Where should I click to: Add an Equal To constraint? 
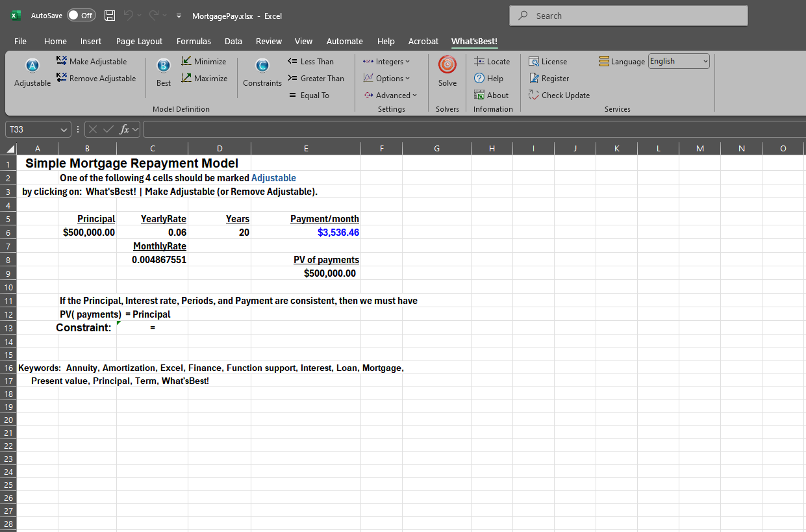click(309, 95)
